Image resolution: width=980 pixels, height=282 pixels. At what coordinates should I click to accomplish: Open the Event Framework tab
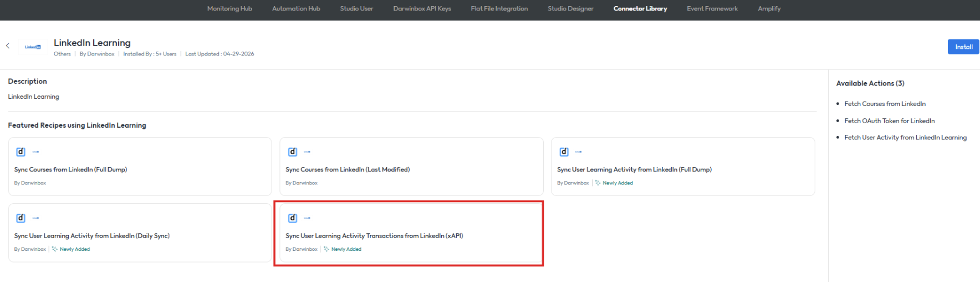pos(712,8)
